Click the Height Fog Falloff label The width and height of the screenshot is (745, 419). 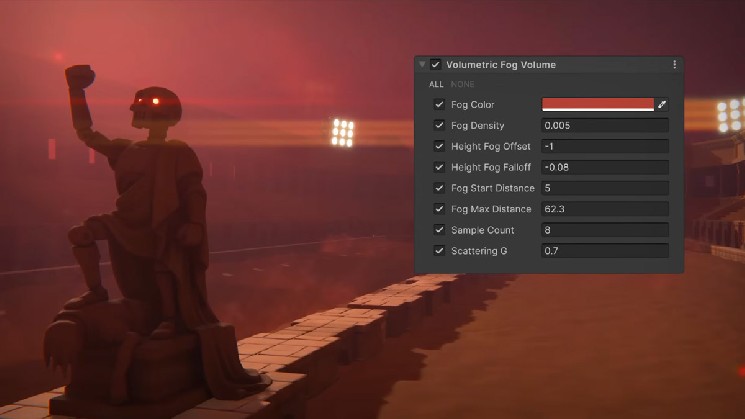(491, 167)
